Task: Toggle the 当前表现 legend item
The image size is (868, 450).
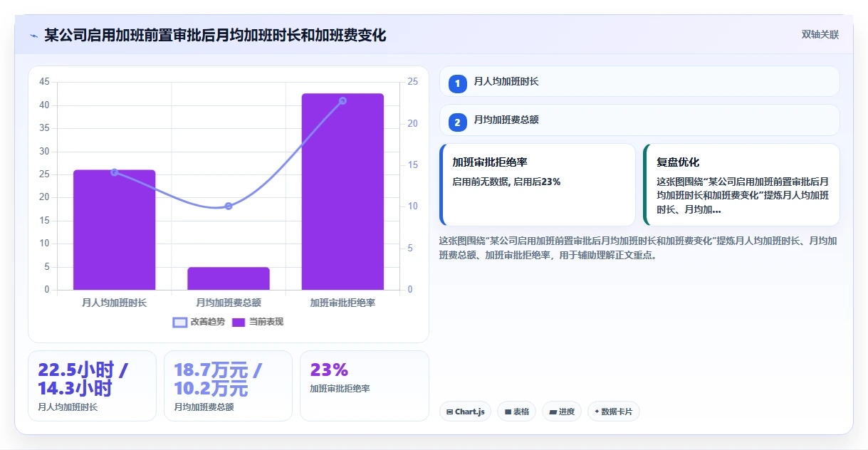Action: click(258, 323)
